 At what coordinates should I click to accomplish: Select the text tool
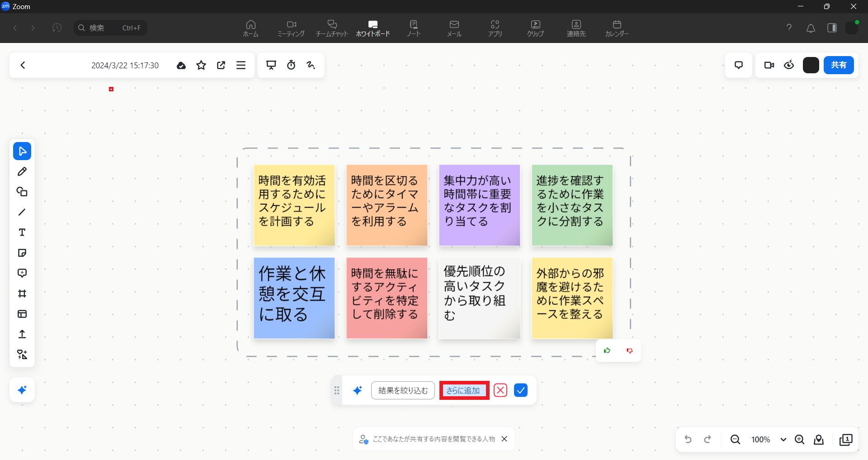[x=22, y=232]
